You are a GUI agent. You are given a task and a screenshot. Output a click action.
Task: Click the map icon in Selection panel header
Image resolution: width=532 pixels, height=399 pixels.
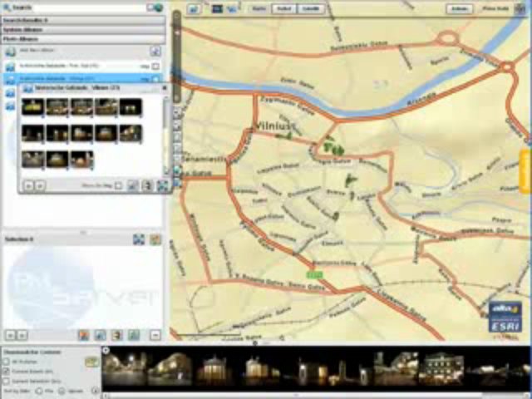point(155,239)
